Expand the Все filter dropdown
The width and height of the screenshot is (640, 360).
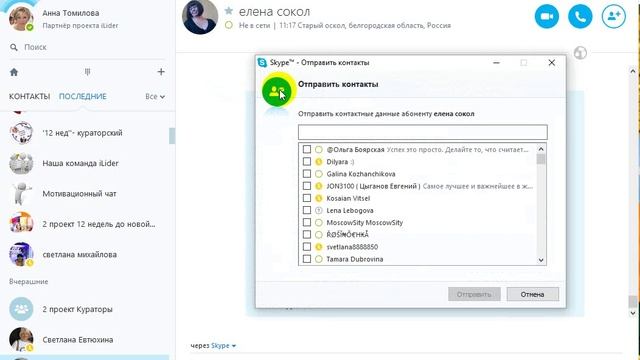(155, 97)
